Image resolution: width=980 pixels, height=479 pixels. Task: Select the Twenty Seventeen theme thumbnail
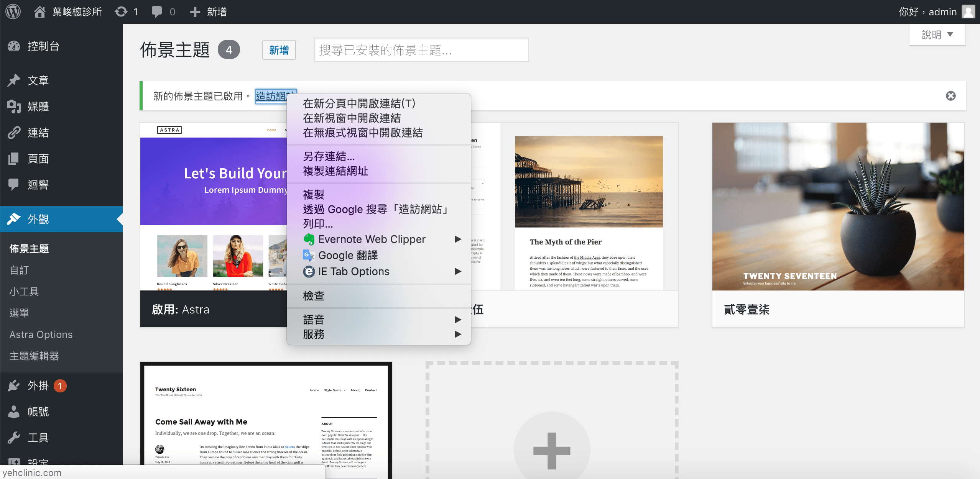pos(838,206)
